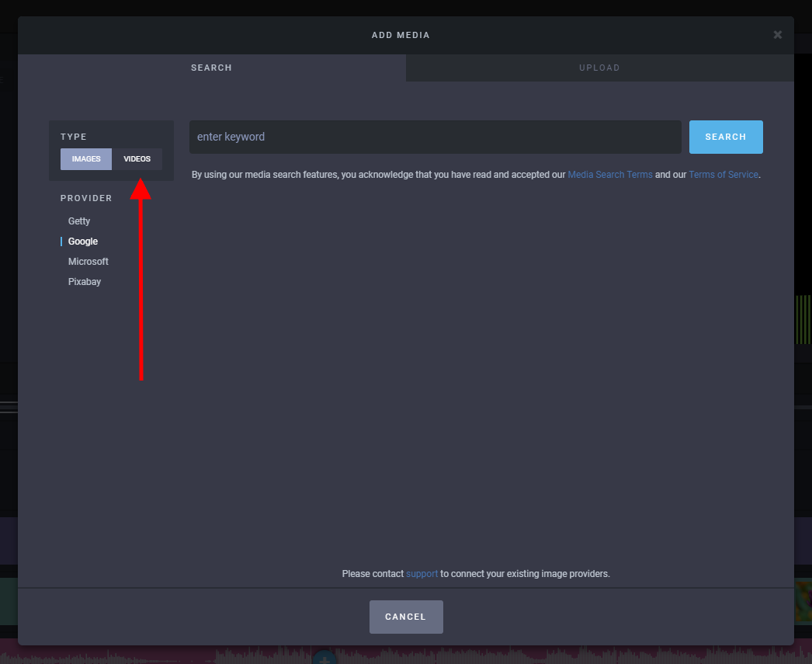Select the Videos type toggle
The image size is (812, 664).
pos(137,159)
